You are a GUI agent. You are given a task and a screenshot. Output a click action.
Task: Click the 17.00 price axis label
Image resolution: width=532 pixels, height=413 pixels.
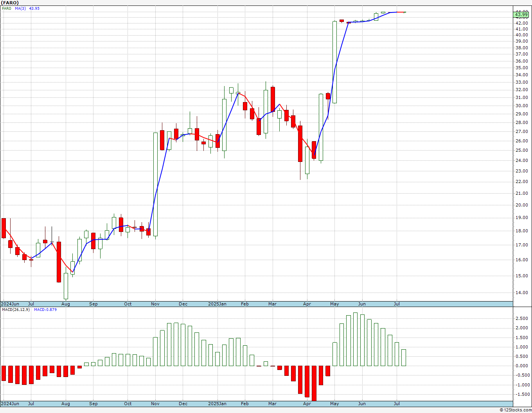pyautogui.click(x=521, y=245)
